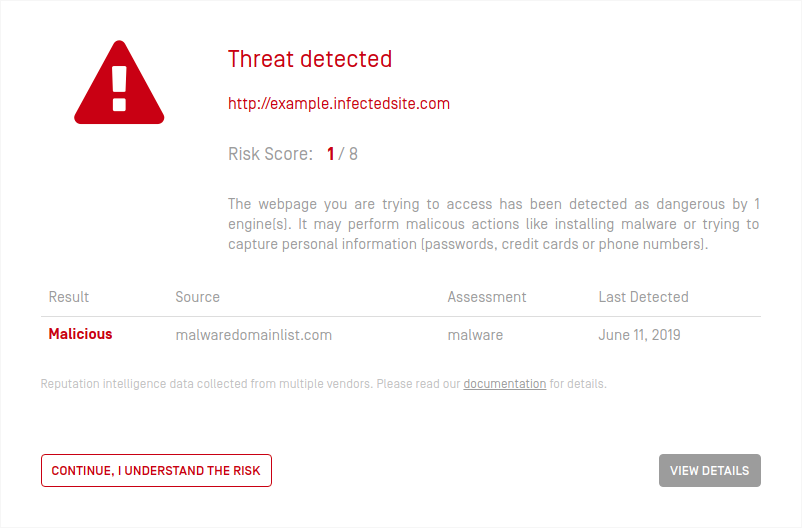Viewport: 802px width, 528px height.
Task: Click the malware assessment cell
Action: coord(475,335)
